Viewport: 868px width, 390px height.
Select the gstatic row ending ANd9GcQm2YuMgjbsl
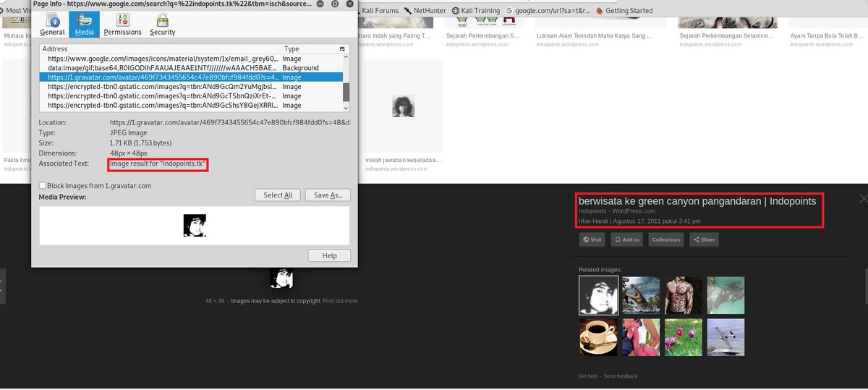(x=191, y=87)
